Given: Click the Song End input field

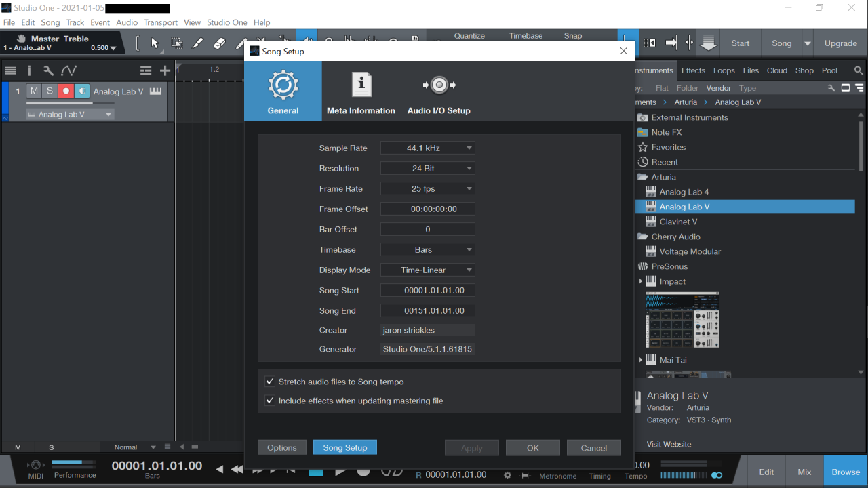Looking at the screenshot, I should pos(427,310).
